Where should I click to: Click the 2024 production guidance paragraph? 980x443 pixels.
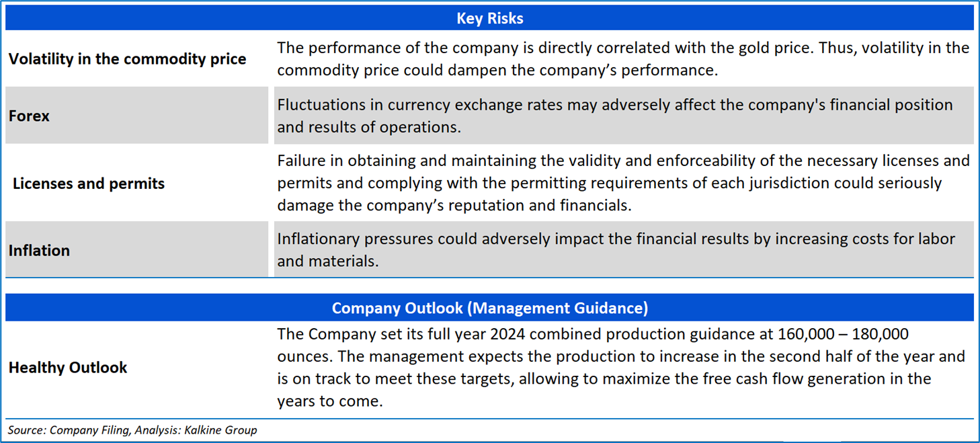(620, 368)
